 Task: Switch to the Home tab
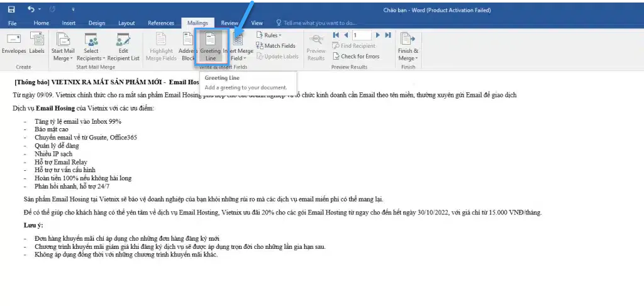(41, 23)
